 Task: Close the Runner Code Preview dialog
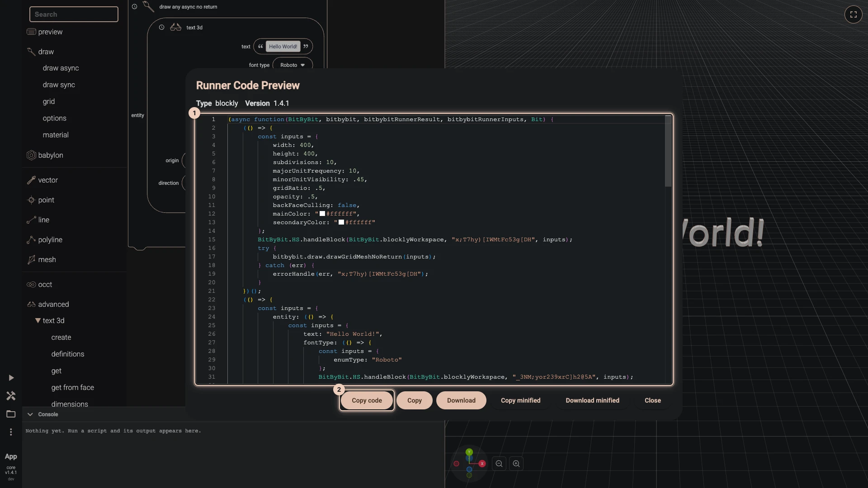coord(652,401)
